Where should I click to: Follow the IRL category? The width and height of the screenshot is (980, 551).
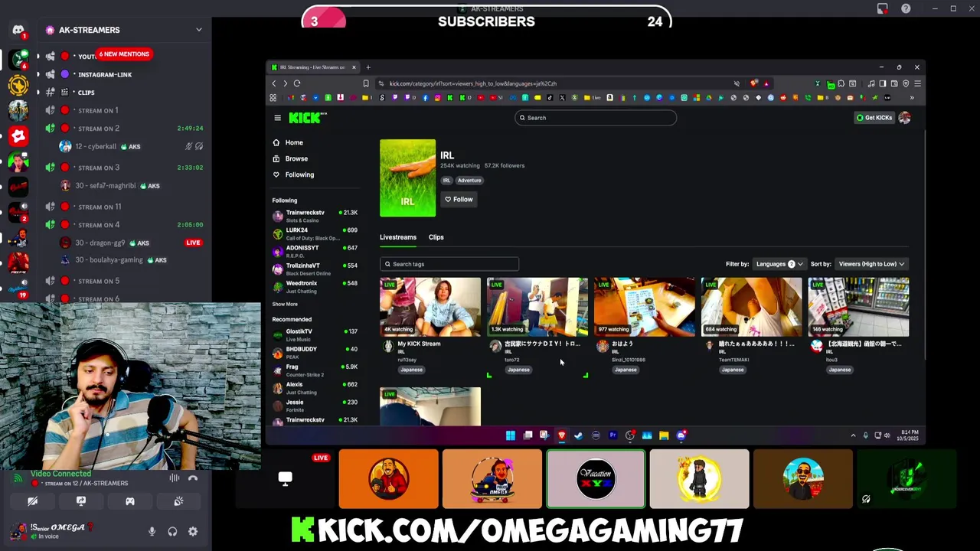click(459, 199)
